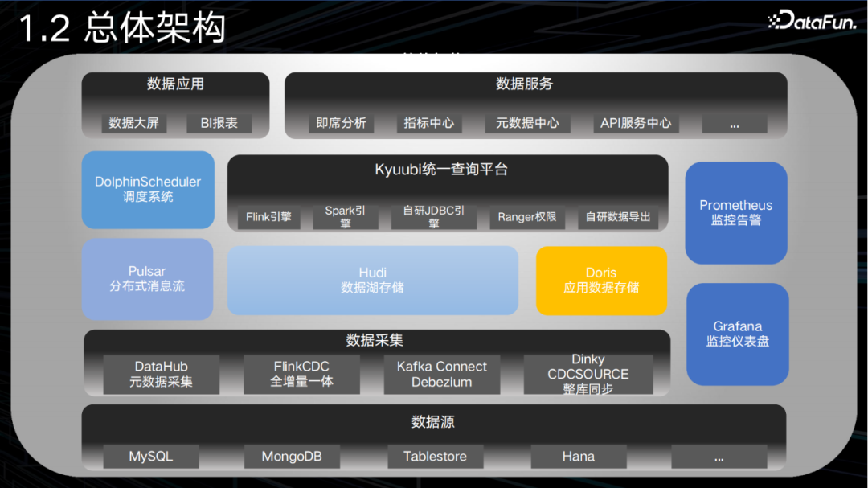Select the 指标中心 box
This screenshot has width=868, height=488.
pyautogui.click(x=429, y=123)
